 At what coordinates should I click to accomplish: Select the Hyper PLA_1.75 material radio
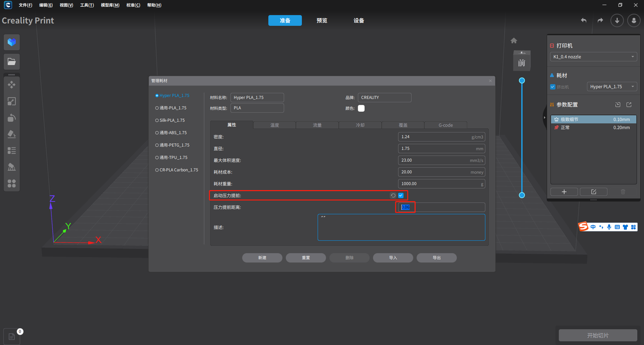(x=157, y=95)
